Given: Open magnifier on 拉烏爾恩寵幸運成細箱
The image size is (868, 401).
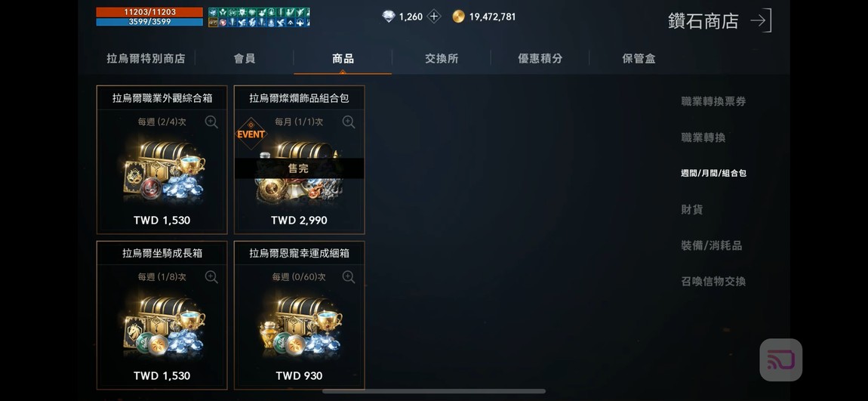Looking at the screenshot, I should (348, 277).
